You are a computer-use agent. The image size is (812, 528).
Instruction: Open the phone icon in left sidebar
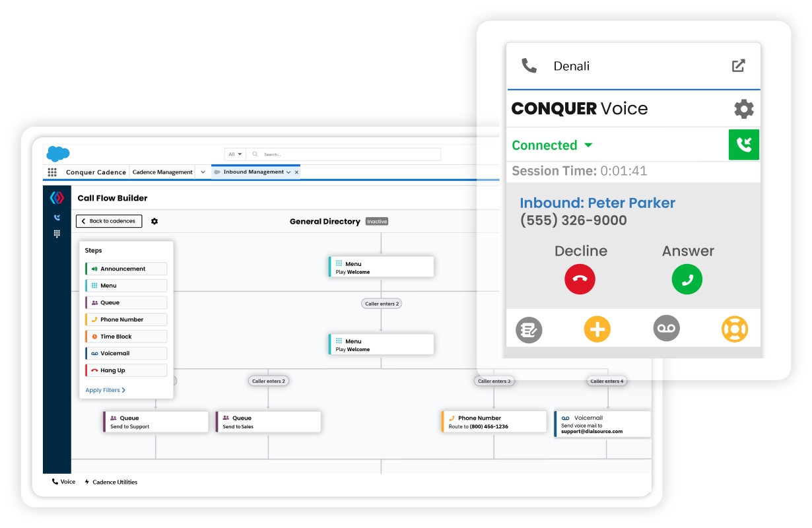tap(57, 218)
